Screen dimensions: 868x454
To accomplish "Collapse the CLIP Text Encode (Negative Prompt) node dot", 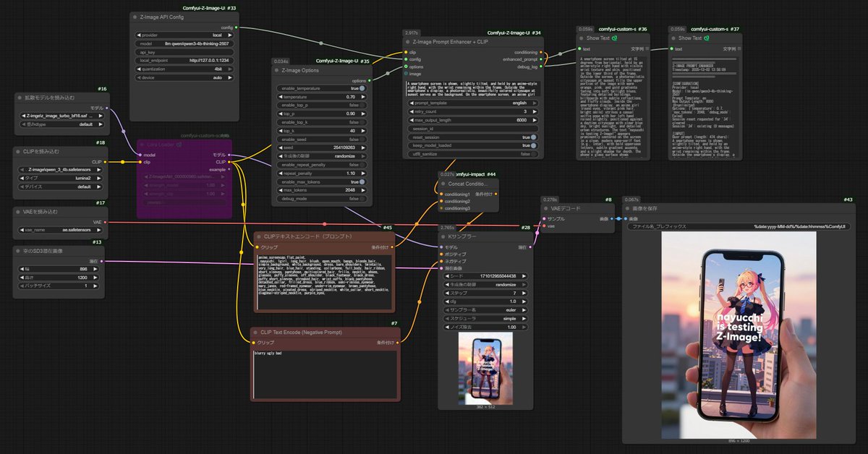I will click(256, 332).
